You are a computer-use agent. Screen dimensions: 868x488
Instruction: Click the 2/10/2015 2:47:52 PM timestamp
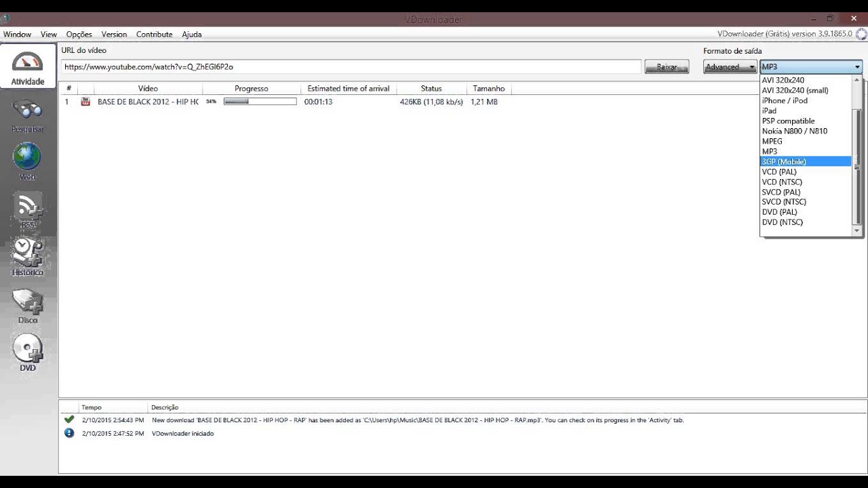(x=113, y=433)
